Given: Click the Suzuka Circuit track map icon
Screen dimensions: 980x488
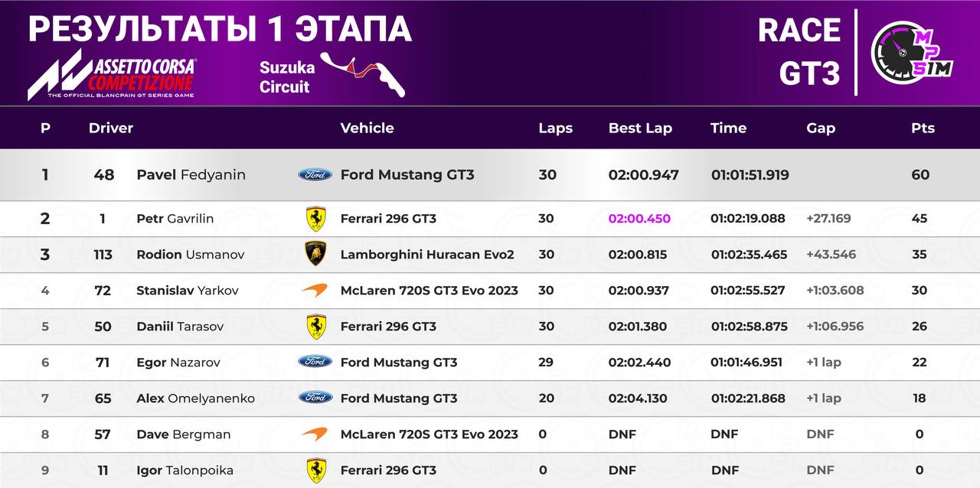Looking at the screenshot, I should 362,74.
